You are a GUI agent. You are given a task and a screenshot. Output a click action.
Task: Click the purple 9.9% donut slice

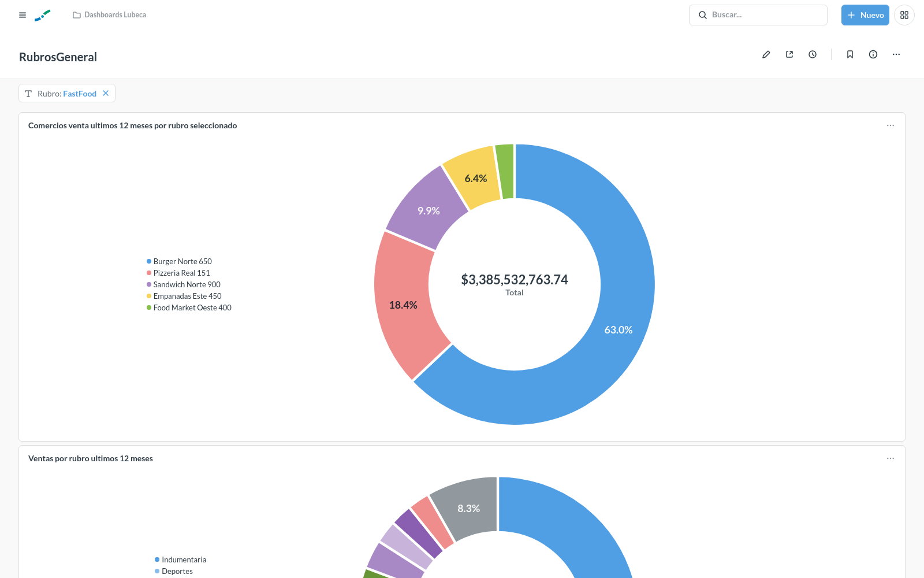tap(429, 211)
